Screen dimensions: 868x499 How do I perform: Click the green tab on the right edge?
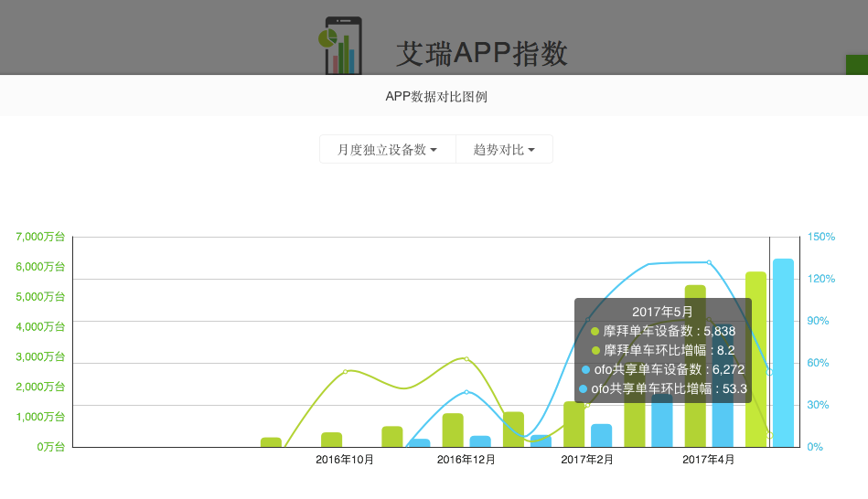pos(856,65)
